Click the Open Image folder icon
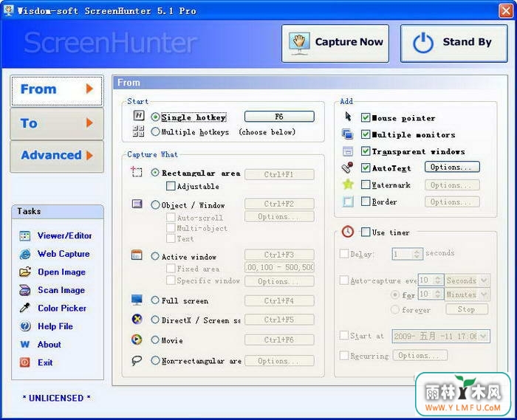The image size is (517, 420). tap(25, 272)
